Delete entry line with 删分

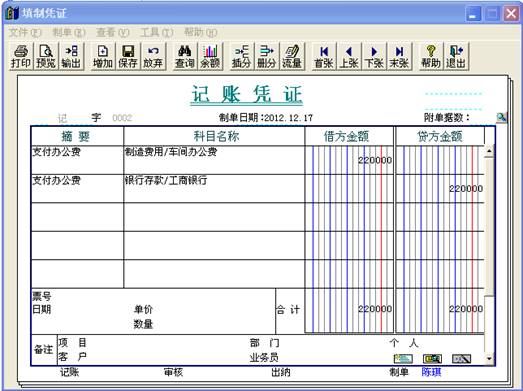[267, 56]
